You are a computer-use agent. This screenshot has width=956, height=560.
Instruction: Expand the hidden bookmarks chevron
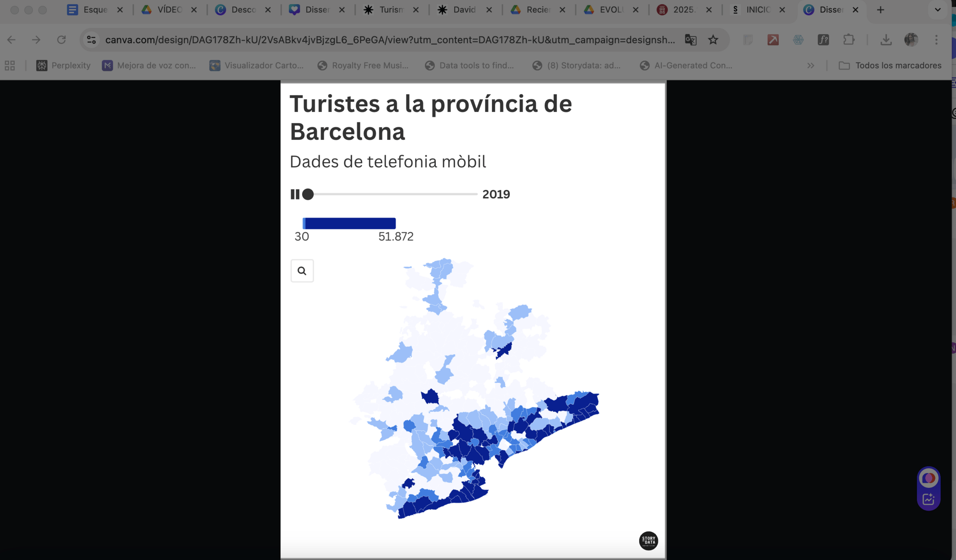(x=810, y=66)
